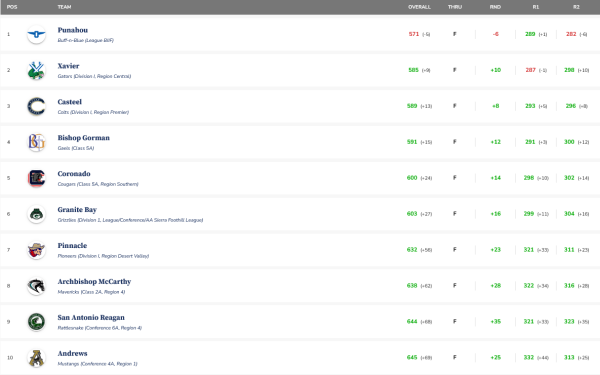600x375 pixels.
Task: Select Pinnacle's overall score 632
Action: click(x=412, y=250)
